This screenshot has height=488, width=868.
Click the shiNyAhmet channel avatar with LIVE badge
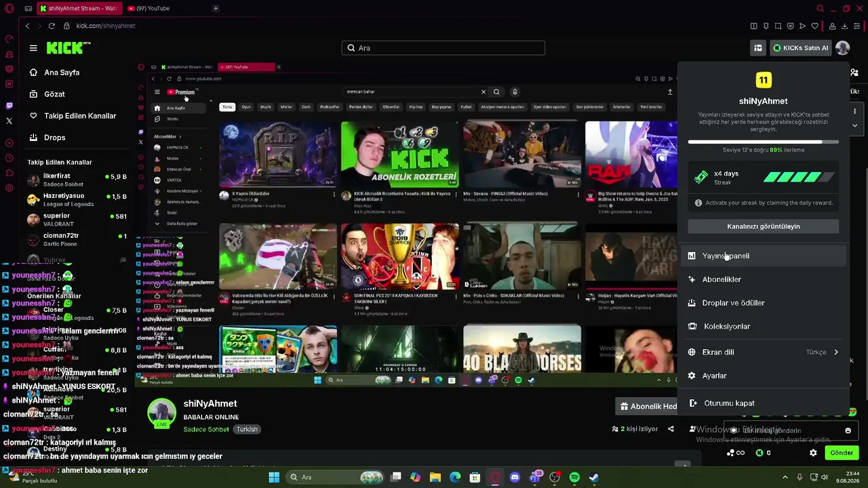(x=162, y=414)
